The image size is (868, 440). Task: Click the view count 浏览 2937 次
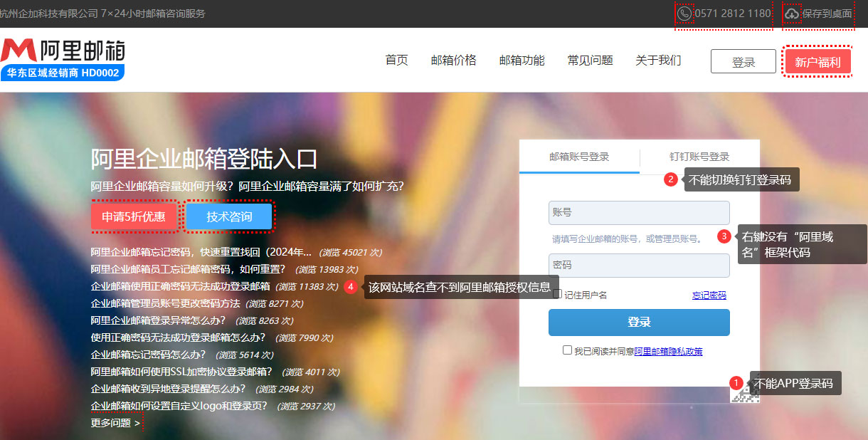click(305, 407)
